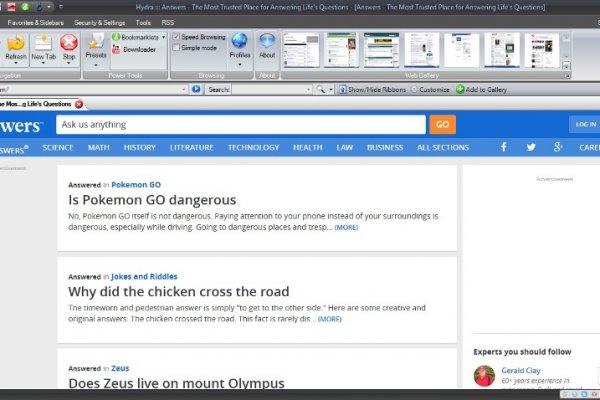600x400 pixels.
Task: Click the Refresh icon in ribbon
Action: tap(15, 46)
